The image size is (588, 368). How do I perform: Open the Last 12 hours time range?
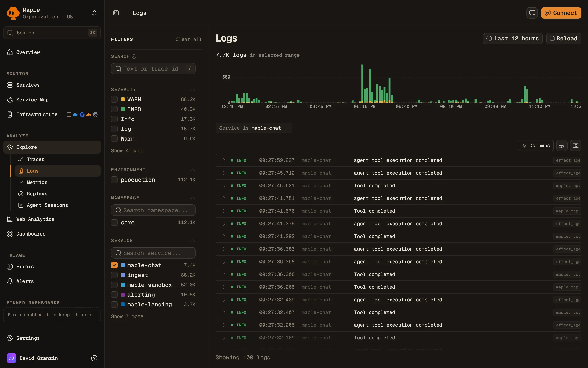(x=512, y=38)
